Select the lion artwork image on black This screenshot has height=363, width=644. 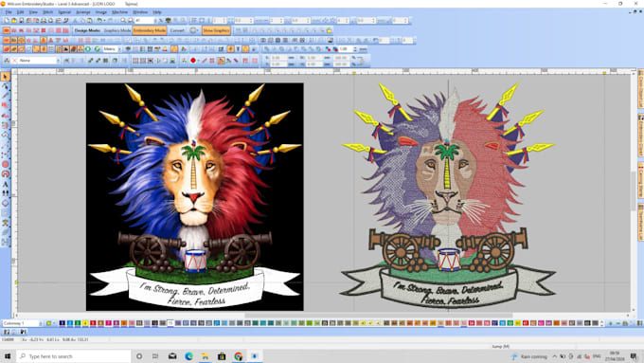click(x=195, y=196)
